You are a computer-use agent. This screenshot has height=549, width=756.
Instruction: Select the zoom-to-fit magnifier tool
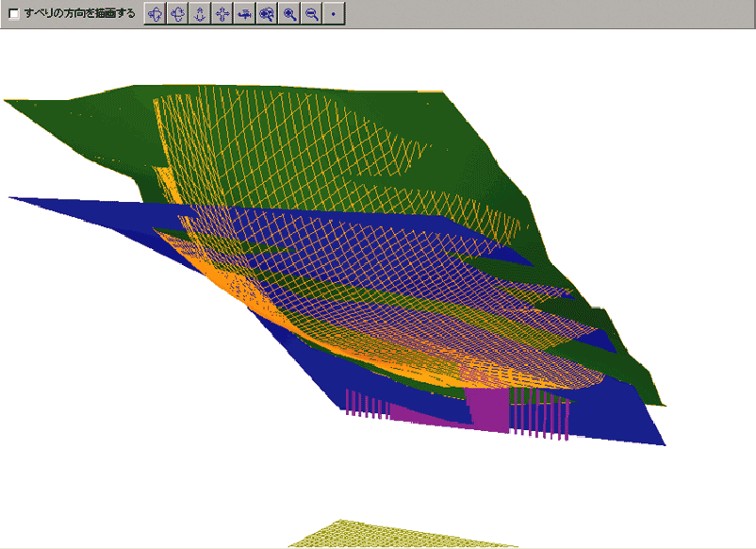(x=267, y=13)
